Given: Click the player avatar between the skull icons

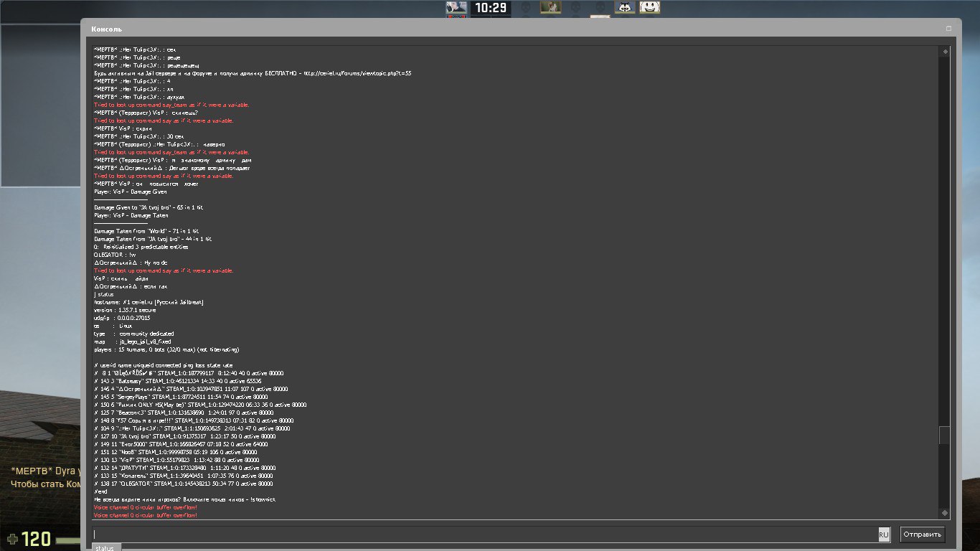Looking at the screenshot, I should pyautogui.click(x=550, y=8).
